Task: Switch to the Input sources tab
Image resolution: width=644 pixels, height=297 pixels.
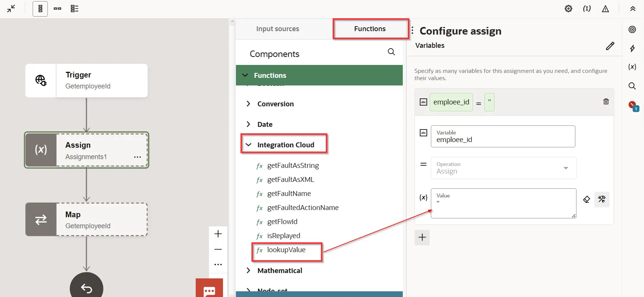Action: pos(278,29)
